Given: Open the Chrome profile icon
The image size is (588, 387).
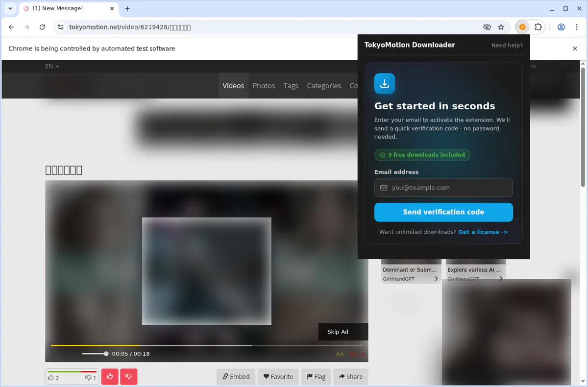Looking at the screenshot, I should [562, 27].
